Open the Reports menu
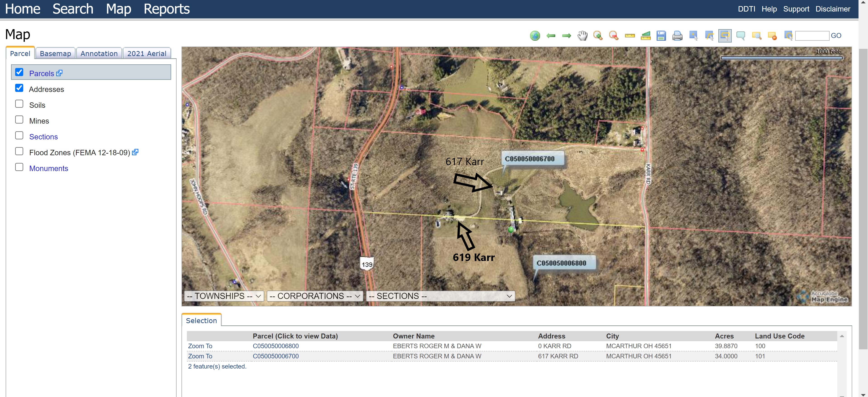 click(166, 9)
